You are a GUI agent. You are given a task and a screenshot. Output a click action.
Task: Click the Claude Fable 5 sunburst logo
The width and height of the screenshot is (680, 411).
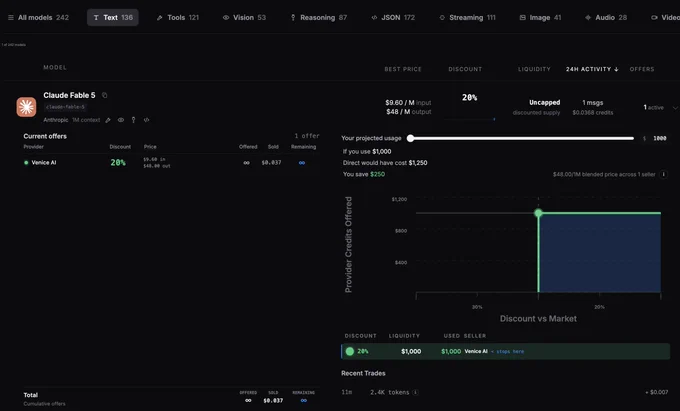[x=26, y=107]
